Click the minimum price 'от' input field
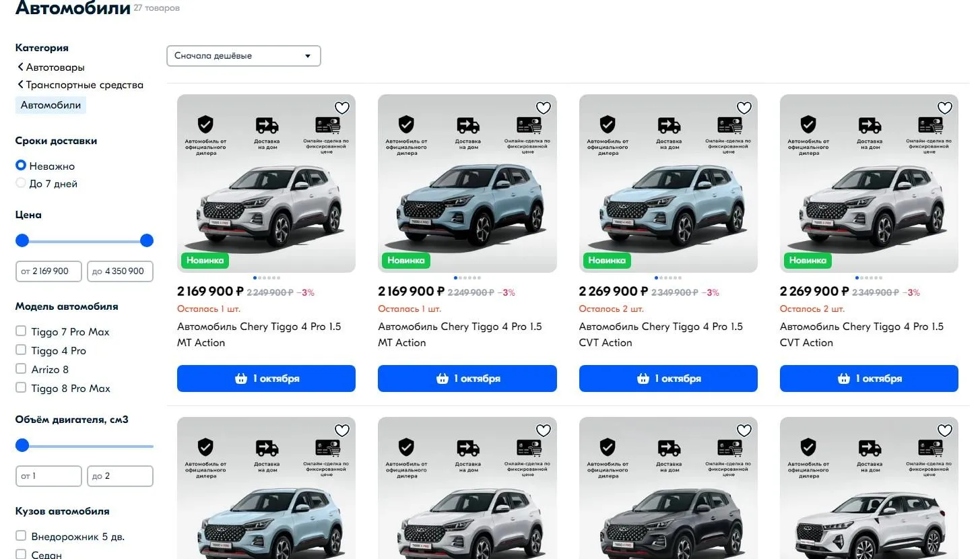This screenshot has height=559, width=980. point(48,271)
